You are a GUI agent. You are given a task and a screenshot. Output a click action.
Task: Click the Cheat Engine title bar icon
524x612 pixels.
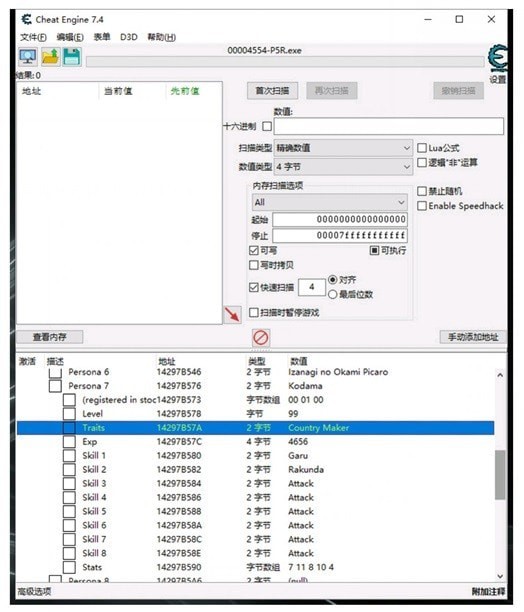tap(26, 19)
